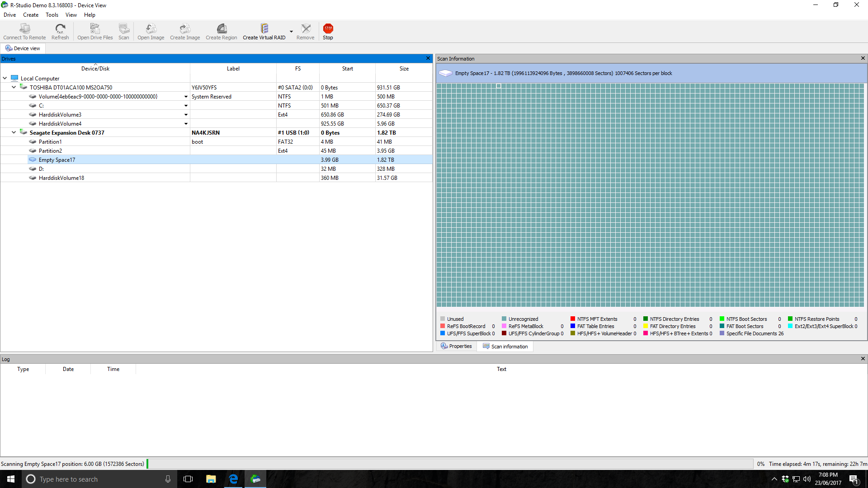The width and height of the screenshot is (868, 488).
Task: Open Task View on the taskbar
Action: coord(188,479)
